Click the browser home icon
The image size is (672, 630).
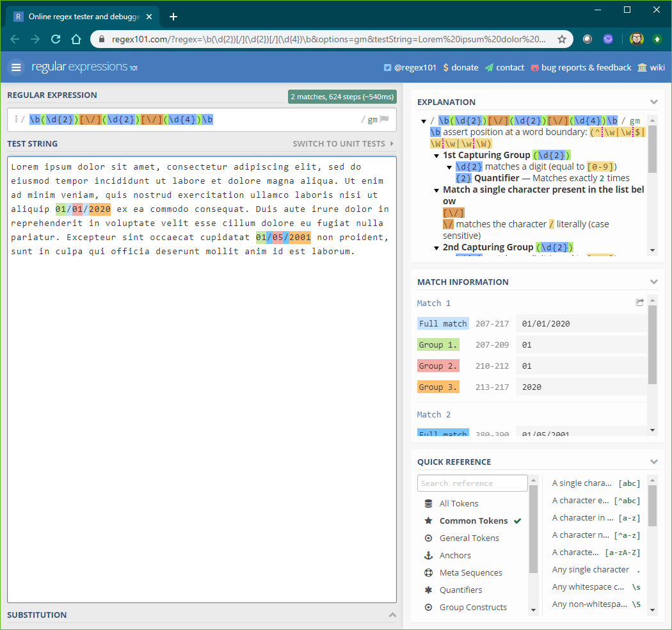point(76,39)
